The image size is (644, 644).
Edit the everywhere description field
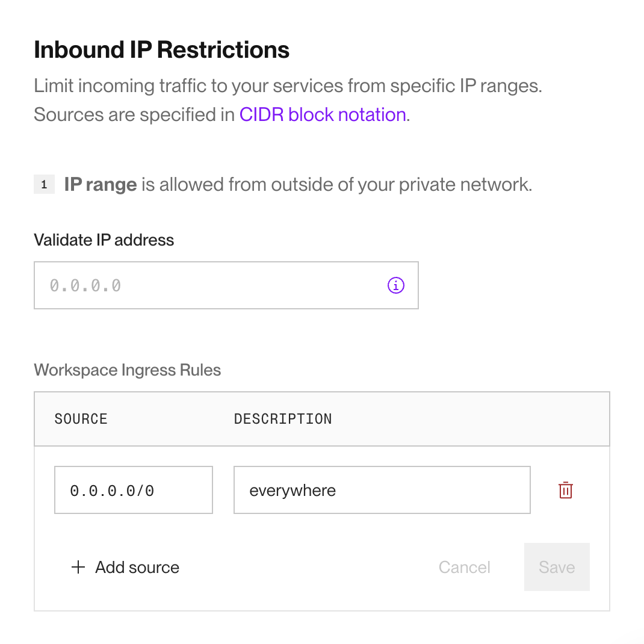(x=382, y=490)
